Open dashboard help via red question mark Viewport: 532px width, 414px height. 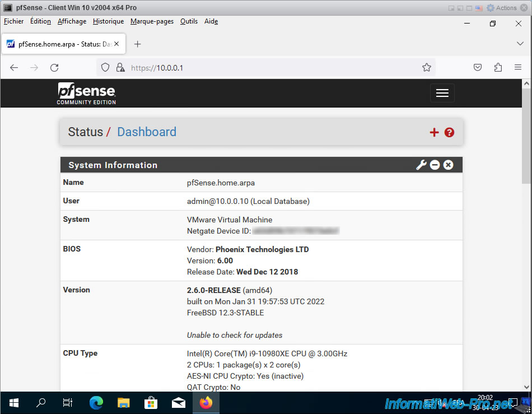(x=449, y=132)
